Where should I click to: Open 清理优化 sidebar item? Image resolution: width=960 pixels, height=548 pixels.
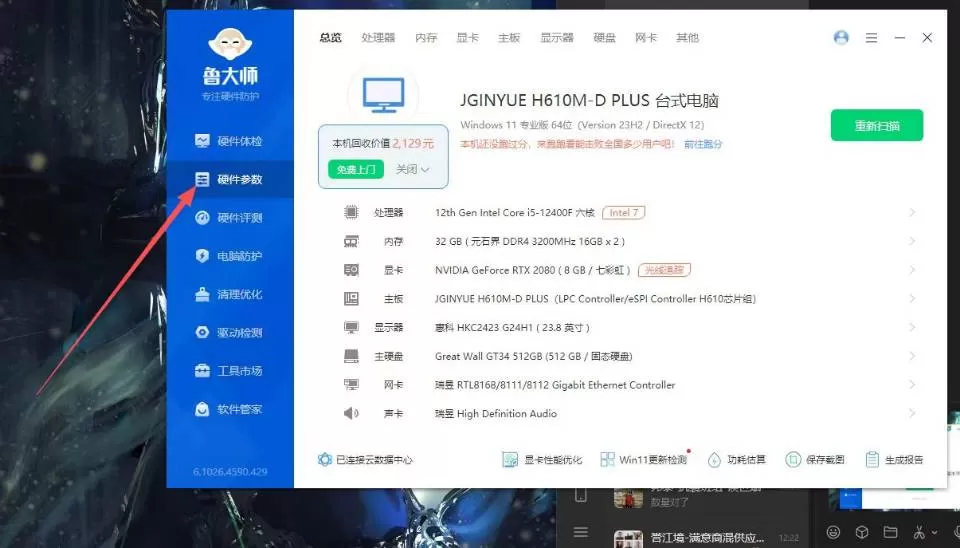[x=229, y=295]
